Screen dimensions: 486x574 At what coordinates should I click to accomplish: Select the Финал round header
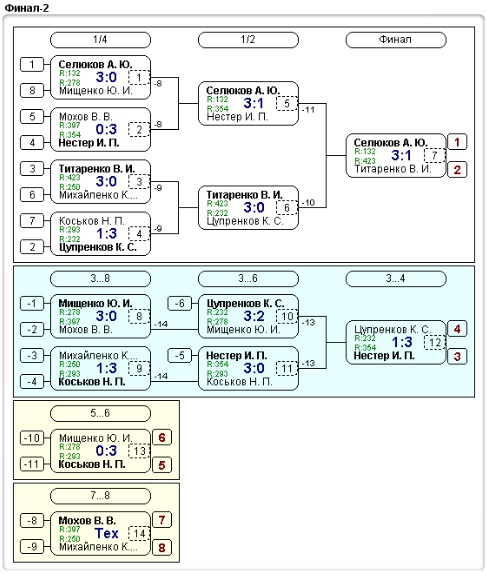coord(396,40)
